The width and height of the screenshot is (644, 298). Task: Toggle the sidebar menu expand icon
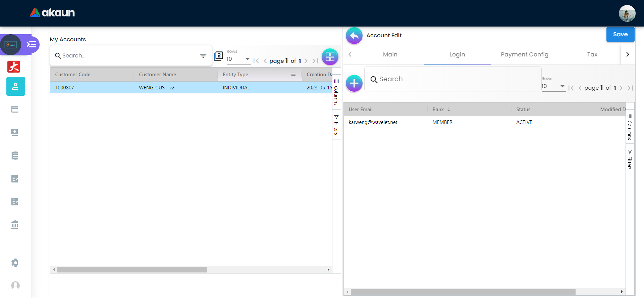click(x=32, y=44)
